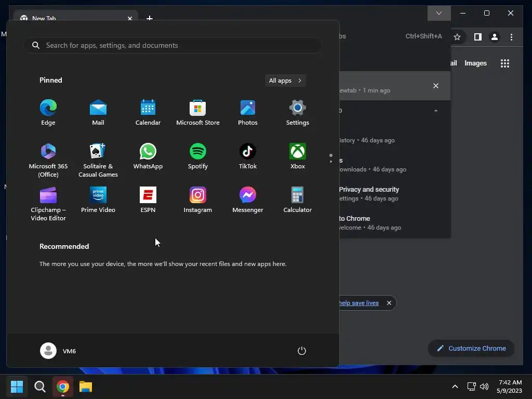Open Microsoft Store from pinned apps
Image resolution: width=532 pixels, height=399 pixels.
click(198, 113)
